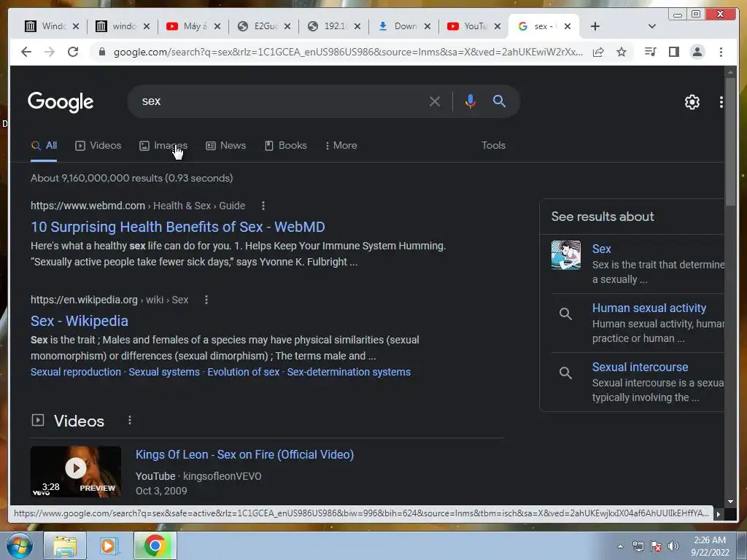Open Sexual intercourse panel link
Image resolution: width=747 pixels, height=560 pixels.
pyautogui.click(x=640, y=367)
